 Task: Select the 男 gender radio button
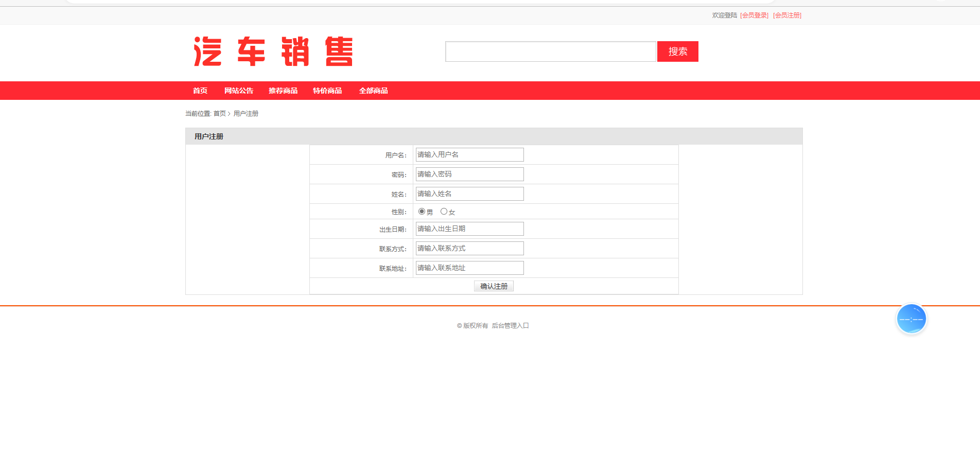[422, 212]
